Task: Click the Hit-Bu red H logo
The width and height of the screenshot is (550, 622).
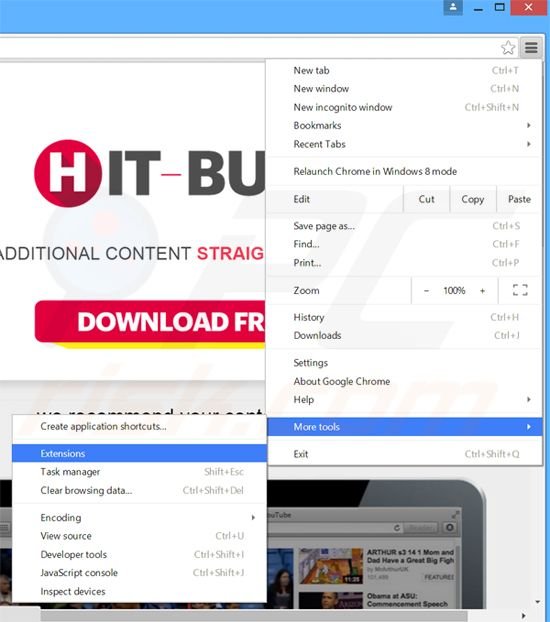Action: (x=67, y=173)
